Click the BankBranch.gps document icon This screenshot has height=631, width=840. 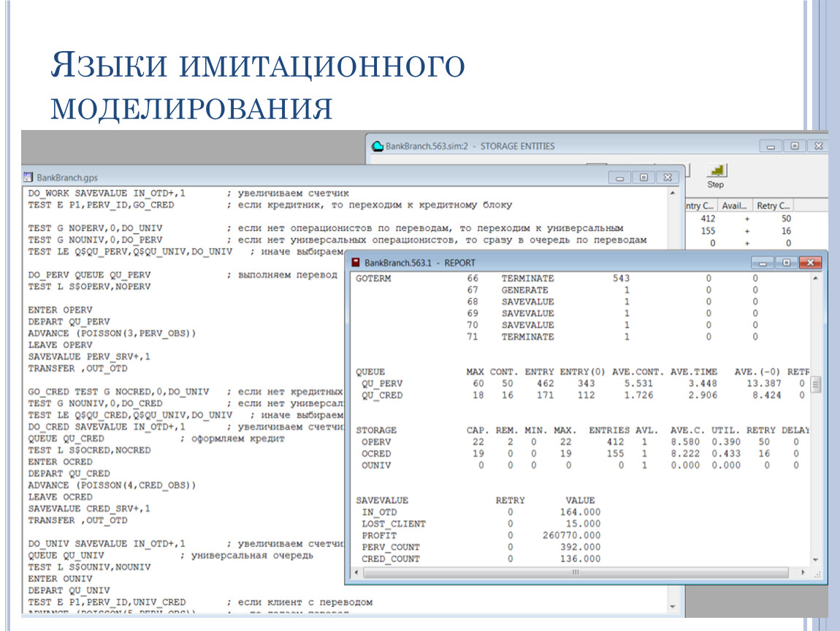point(28,177)
